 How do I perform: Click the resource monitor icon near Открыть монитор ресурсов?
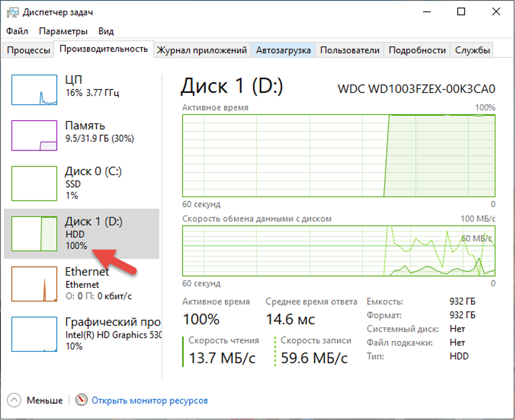point(79,400)
